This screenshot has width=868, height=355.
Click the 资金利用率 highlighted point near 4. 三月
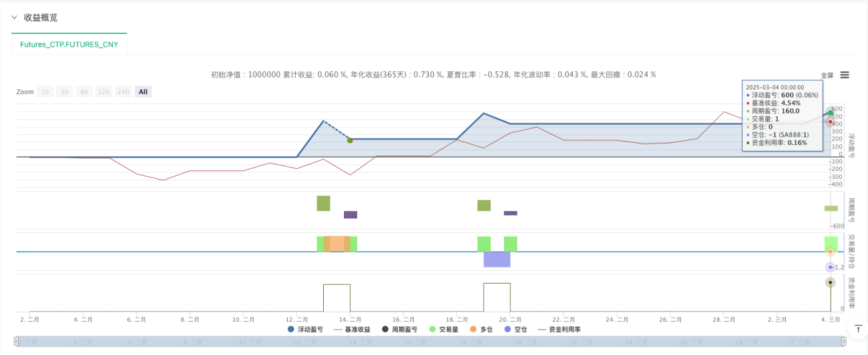pyautogui.click(x=831, y=282)
